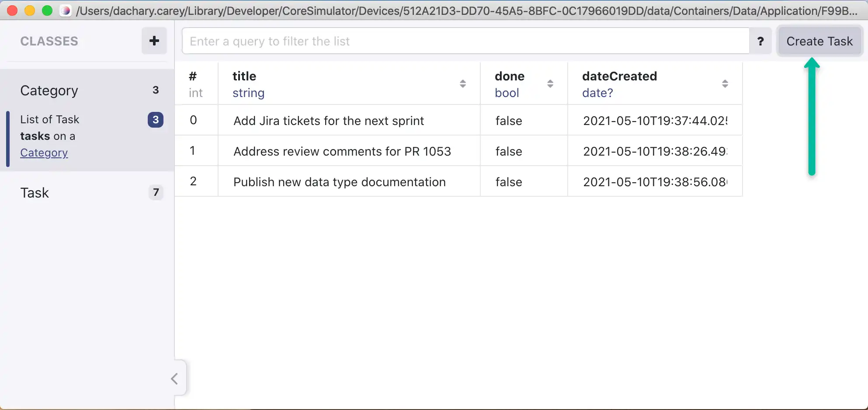
Task: Sort by the title column arrows
Action: [x=462, y=83]
